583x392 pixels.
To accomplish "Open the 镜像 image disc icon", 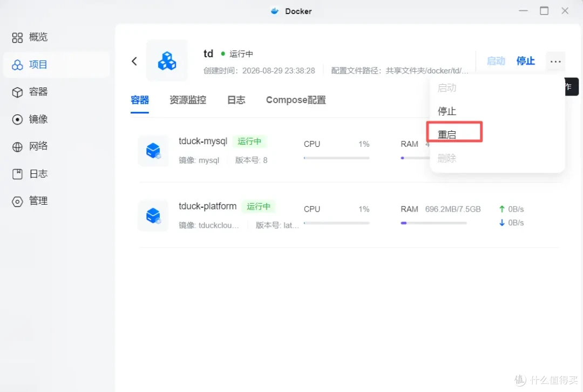I will 17,119.
